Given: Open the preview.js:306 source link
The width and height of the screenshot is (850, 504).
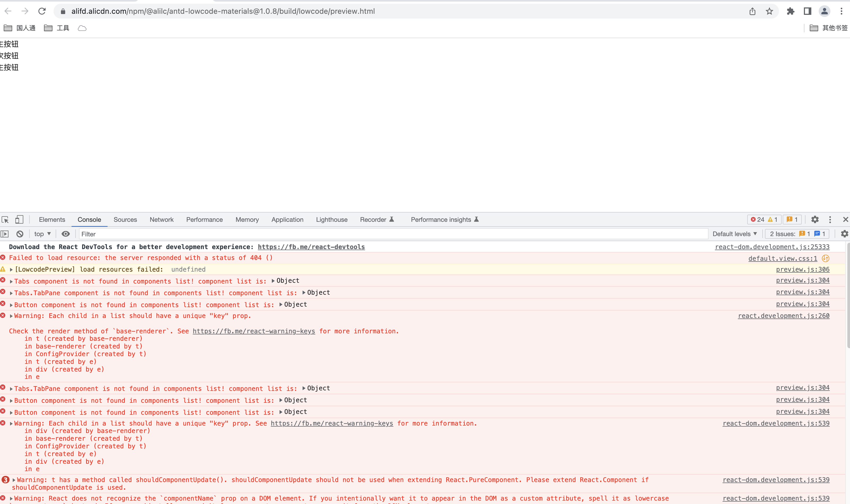Looking at the screenshot, I should (x=803, y=269).
